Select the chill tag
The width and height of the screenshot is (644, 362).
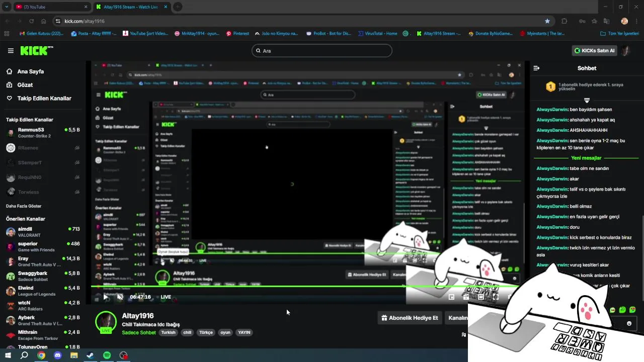(x=187, y=332)
